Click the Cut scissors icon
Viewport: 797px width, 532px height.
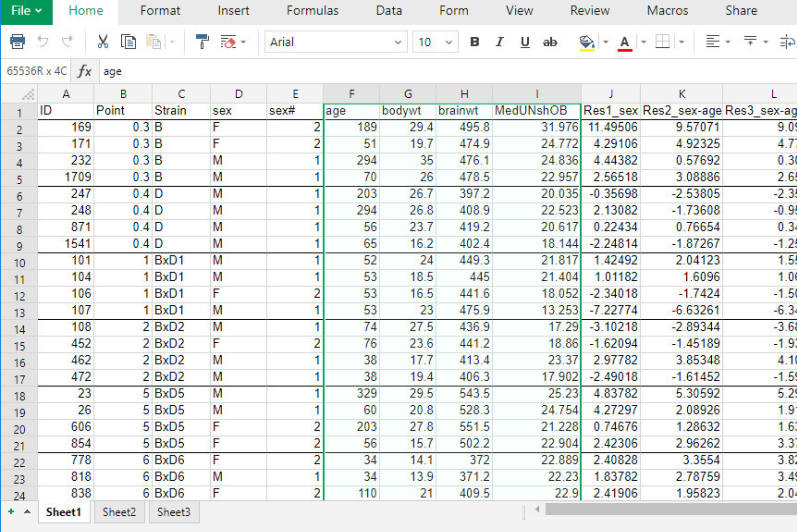[x=102, y=42]
